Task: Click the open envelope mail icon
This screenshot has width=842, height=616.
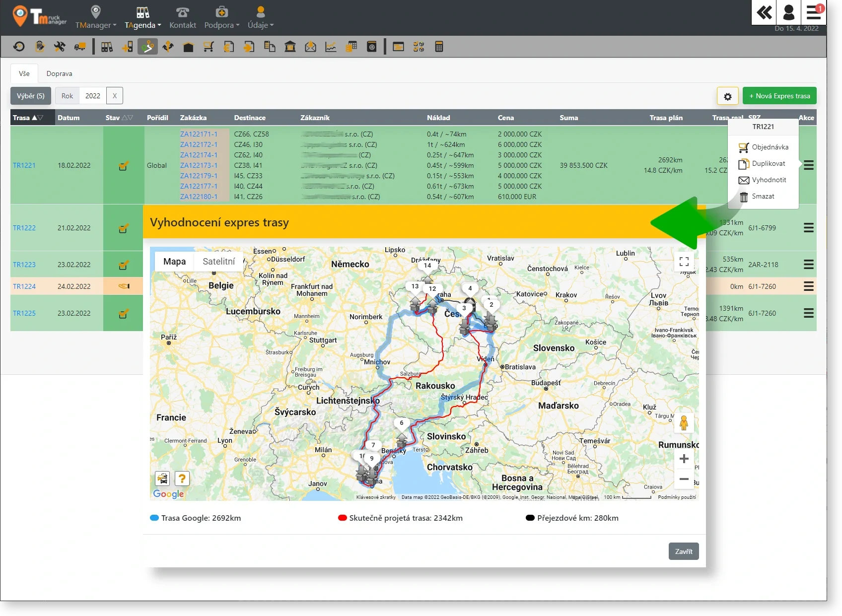Action: click(x=310, y=47)
